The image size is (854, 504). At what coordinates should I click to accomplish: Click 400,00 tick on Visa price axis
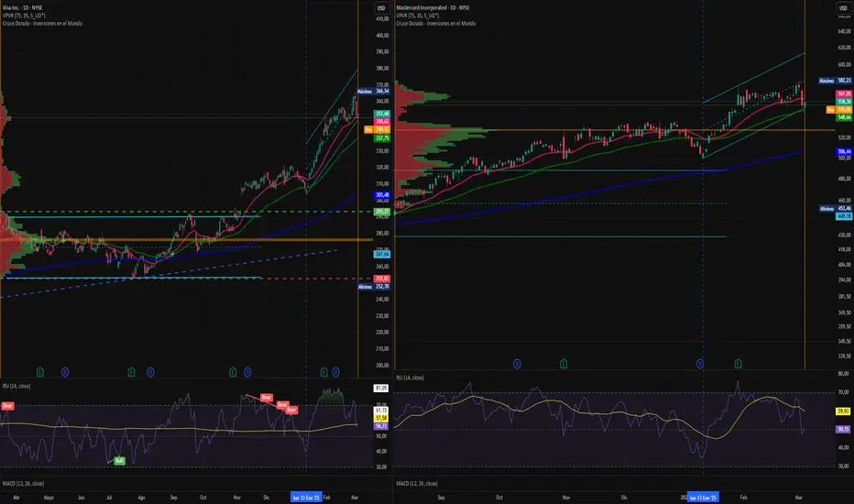pos(382,35)
